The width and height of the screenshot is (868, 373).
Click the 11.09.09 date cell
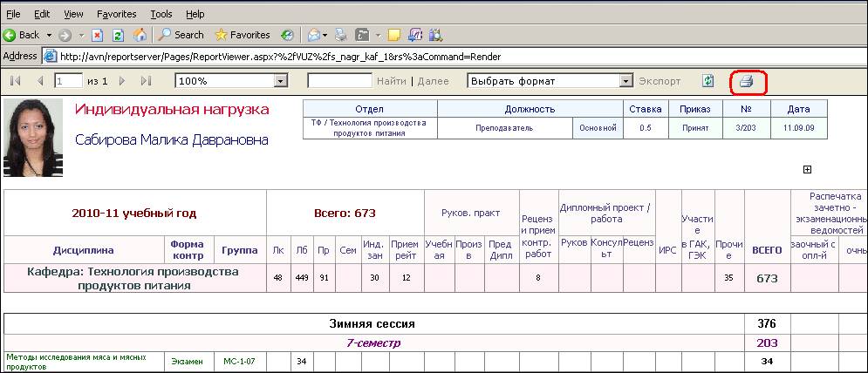(799, 128)
